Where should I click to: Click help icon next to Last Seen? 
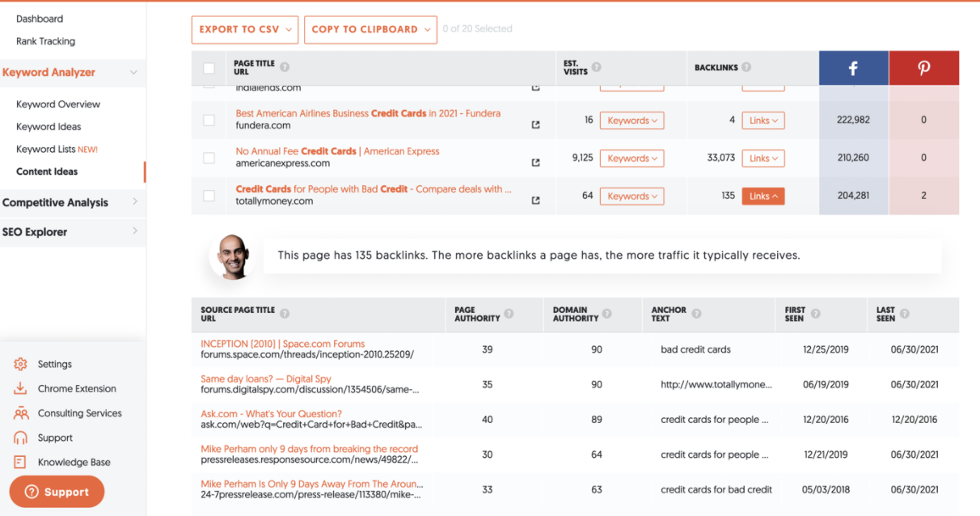pos(904,314)
